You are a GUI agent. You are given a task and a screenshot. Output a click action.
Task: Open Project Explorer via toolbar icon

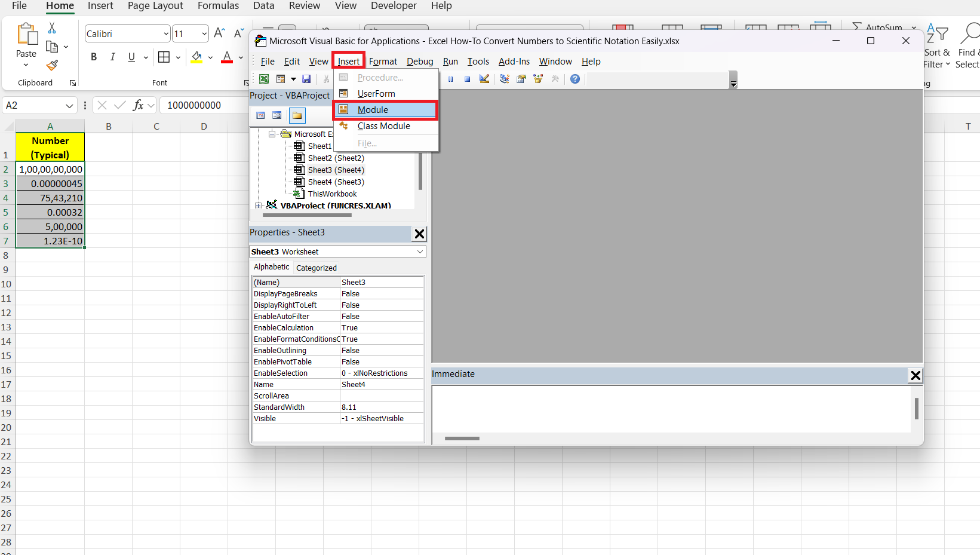click(x=505, y=79)
